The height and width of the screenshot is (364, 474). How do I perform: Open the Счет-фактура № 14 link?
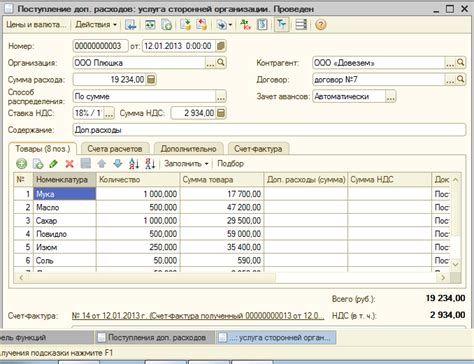(x=198, y=316)
